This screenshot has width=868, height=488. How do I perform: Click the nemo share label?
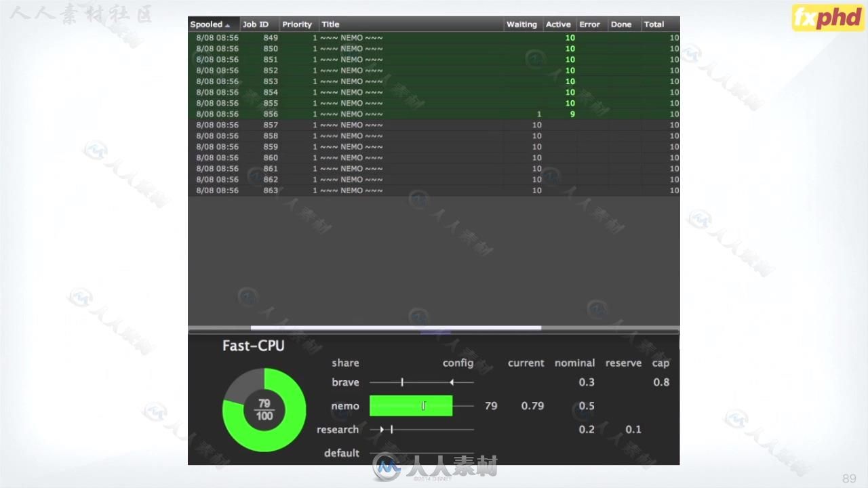[x=345, y=406]
